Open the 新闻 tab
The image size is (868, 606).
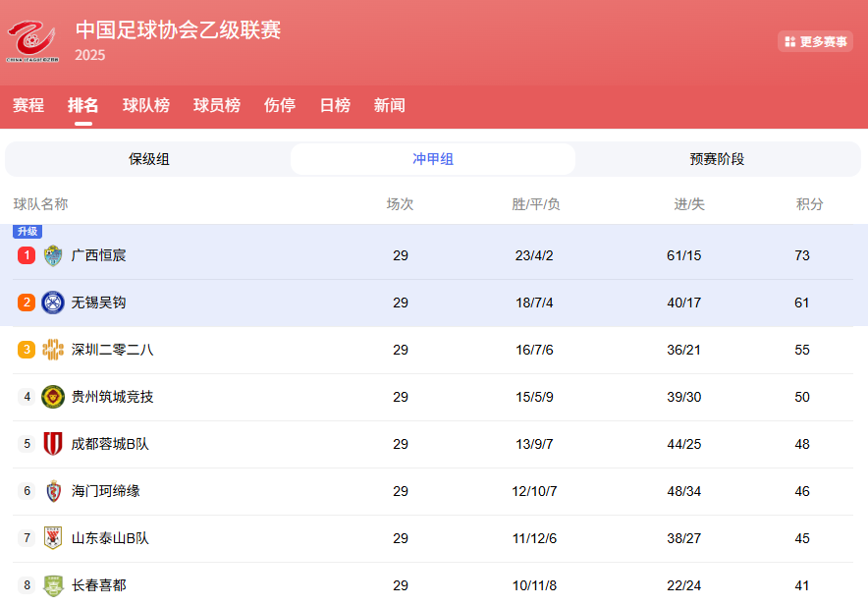coord(390,105)
